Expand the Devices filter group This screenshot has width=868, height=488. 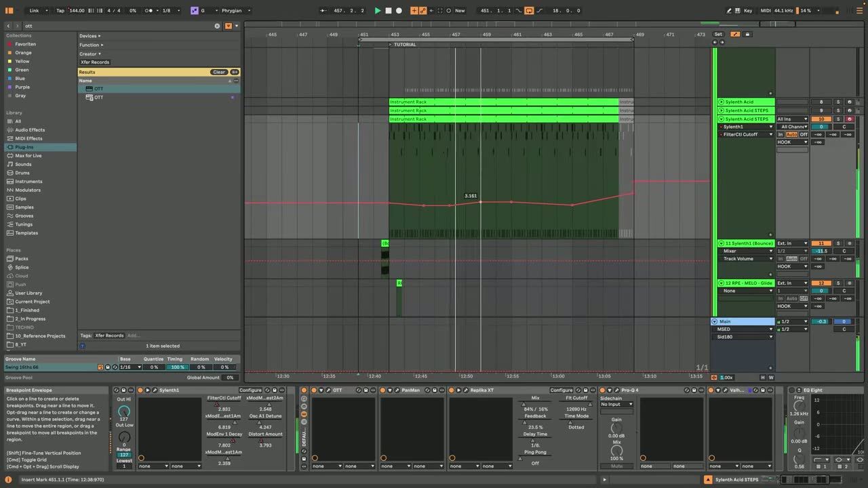pyautogui.click(x=90, y=36)
